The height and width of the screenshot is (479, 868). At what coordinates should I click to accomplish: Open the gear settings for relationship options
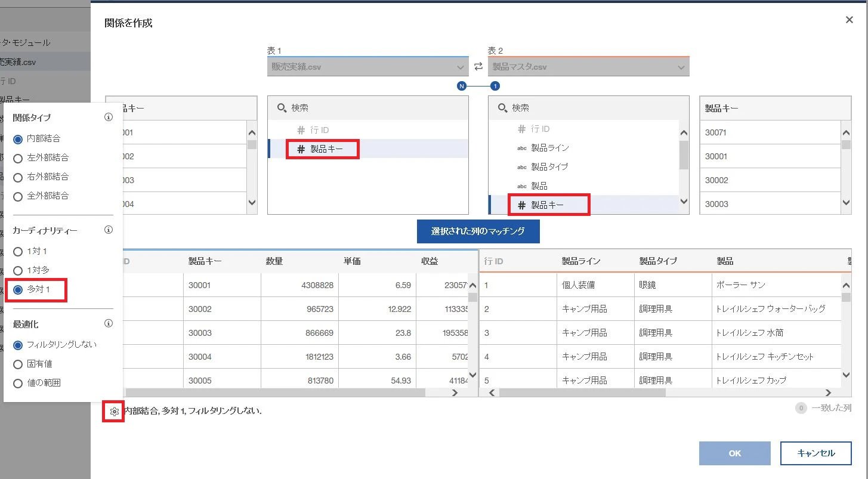[x=114, y=412]
